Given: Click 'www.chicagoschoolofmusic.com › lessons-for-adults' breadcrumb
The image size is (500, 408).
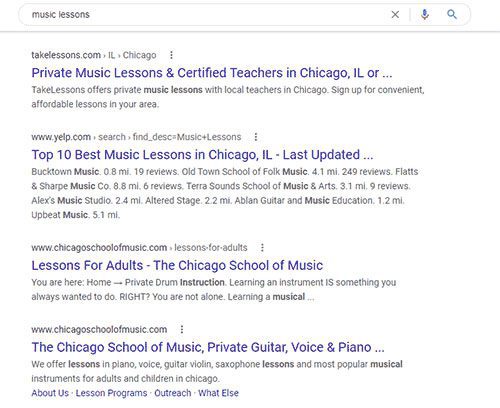Looking at the screenshot, I should click(139, 248).
